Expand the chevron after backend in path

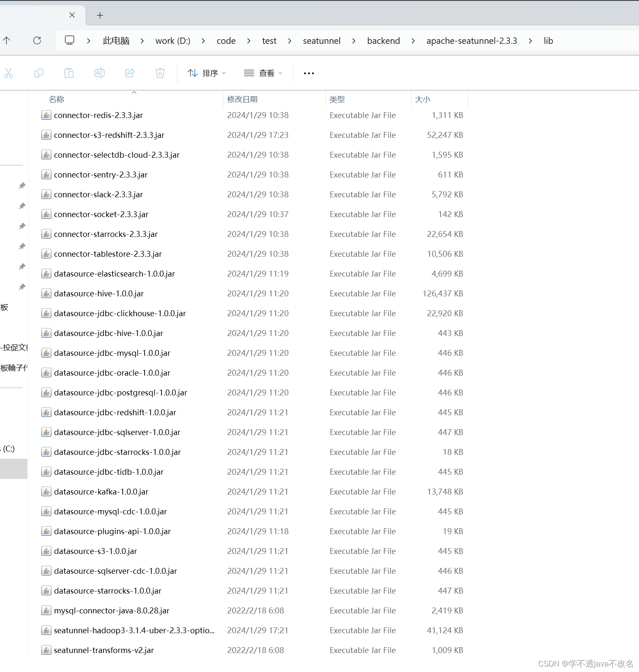tap(413, 41)
